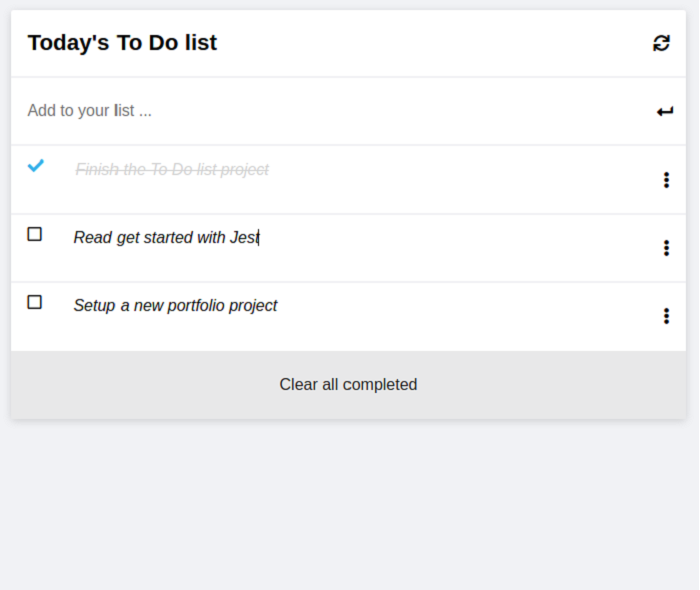Viewport: 700px width, 590px height.
Task: Focus the 'Add to your list ...' input
Action: tap(330, 111)
